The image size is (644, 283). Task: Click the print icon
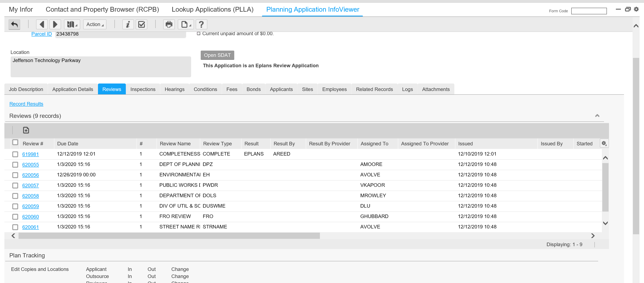[169, 25]
